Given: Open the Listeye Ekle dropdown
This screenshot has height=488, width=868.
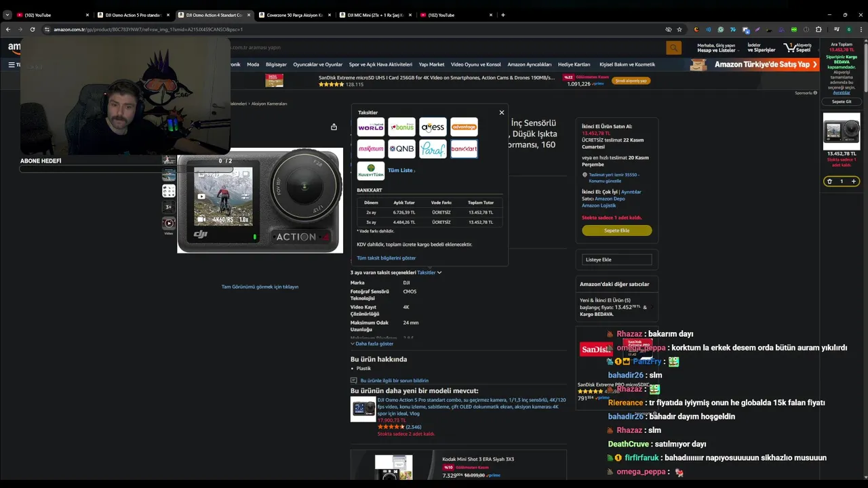Looking at the screenshot, I should [617, 260].
